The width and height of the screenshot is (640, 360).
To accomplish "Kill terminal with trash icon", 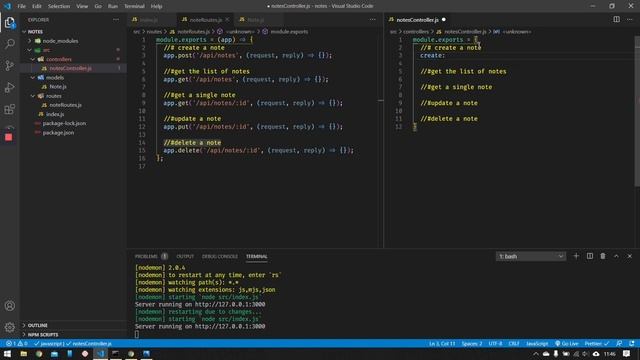I will pyautogui.click(x=603, y=256).
